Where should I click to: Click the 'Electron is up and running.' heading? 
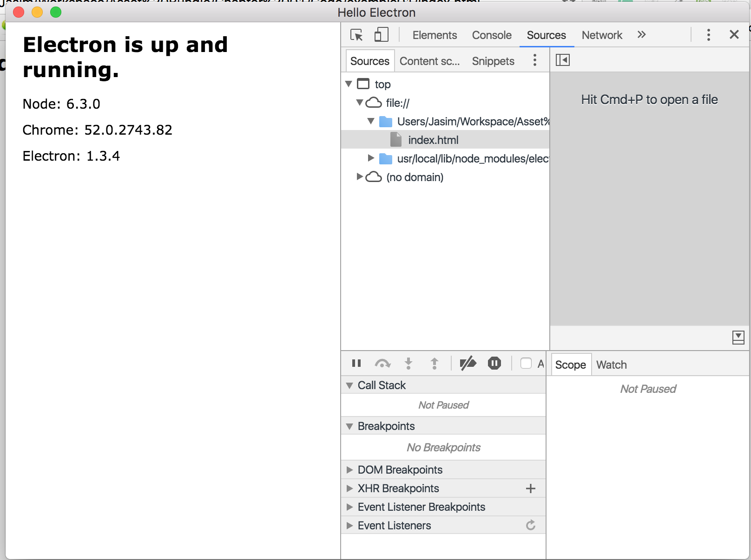click(125, 57)
